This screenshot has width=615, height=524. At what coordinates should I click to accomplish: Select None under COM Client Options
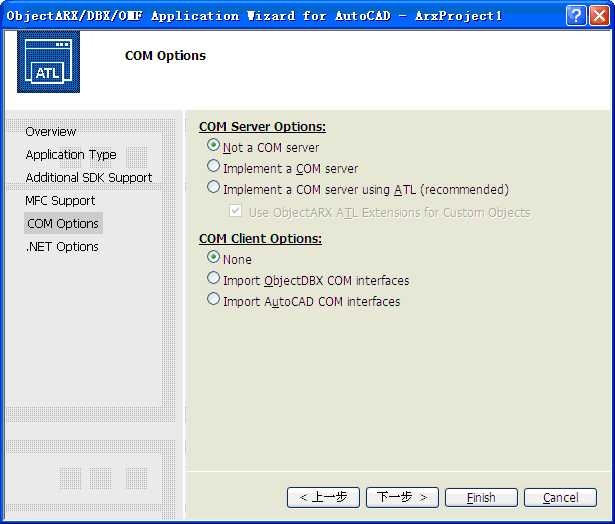(213, 257)
